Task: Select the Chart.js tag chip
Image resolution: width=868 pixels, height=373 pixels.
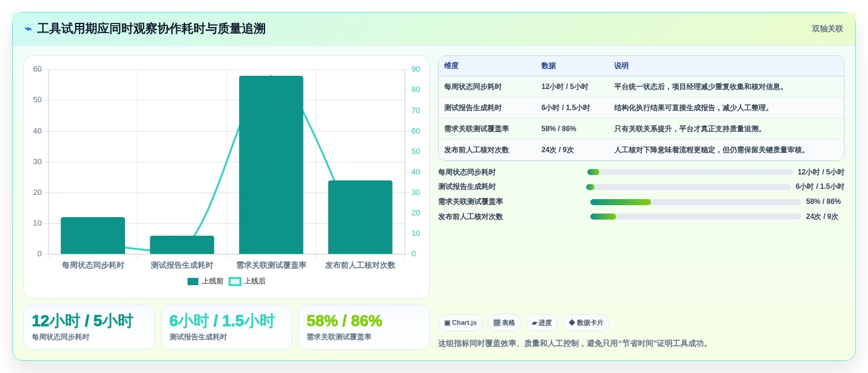Action: pos(460,322)
